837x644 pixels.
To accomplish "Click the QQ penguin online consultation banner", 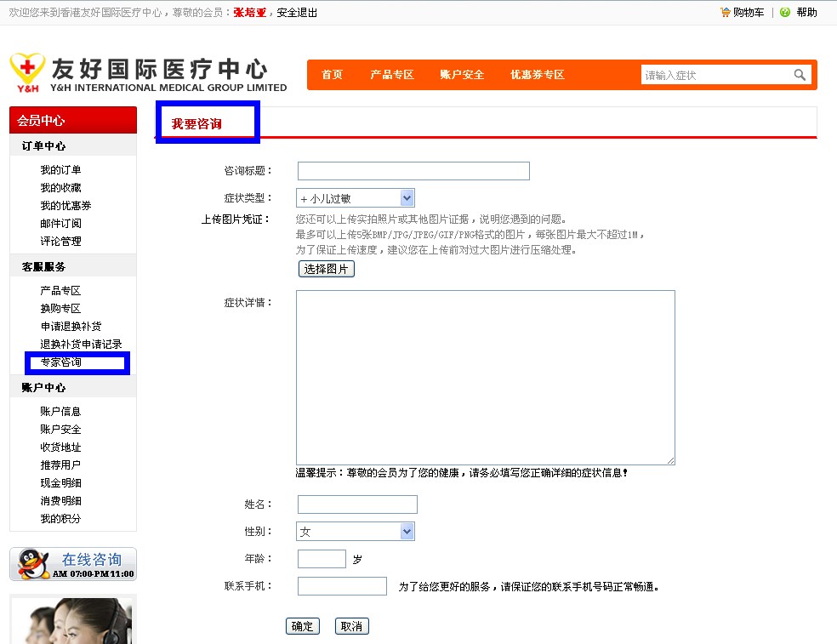I will 73,564.
